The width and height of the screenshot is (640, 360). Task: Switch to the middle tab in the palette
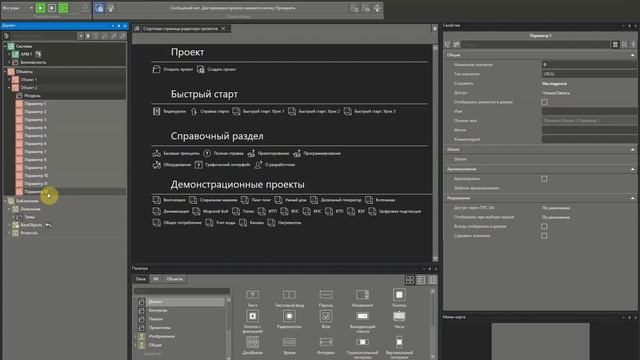click(156, 279)
